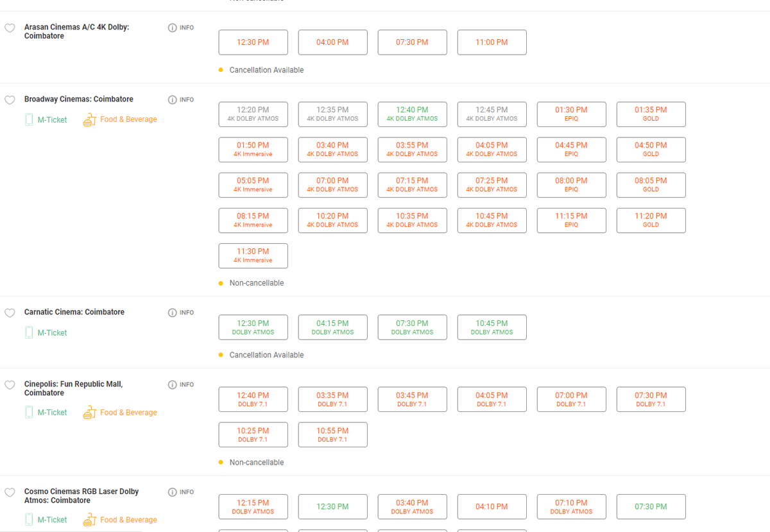The width and height of the screenshot is (770, 532).
Task: Book Broadway 11:15 PM EPIQ show
Action: coord(571,220)
